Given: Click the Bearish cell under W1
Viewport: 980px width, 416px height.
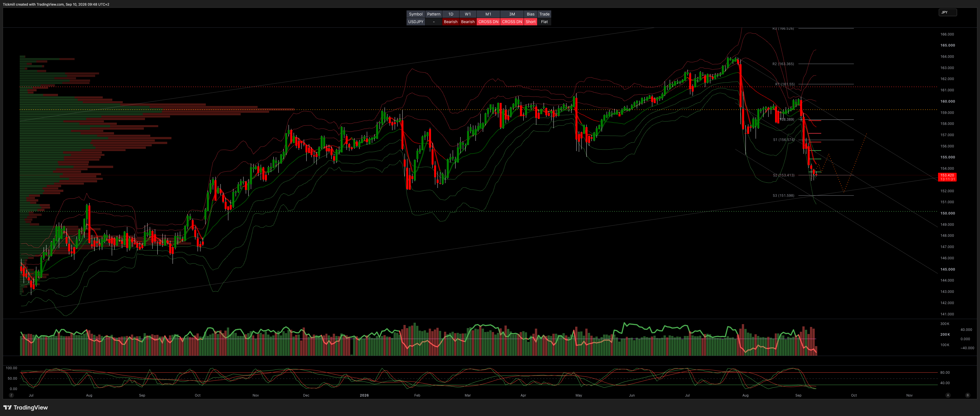Looking at the screenshot, I should 468,22.
